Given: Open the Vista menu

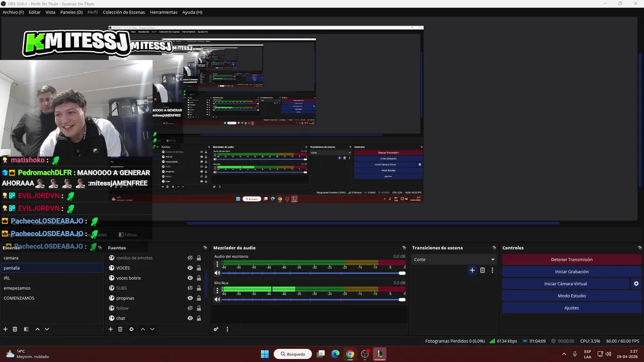Looking at the screenshot, I should (50, 12).
